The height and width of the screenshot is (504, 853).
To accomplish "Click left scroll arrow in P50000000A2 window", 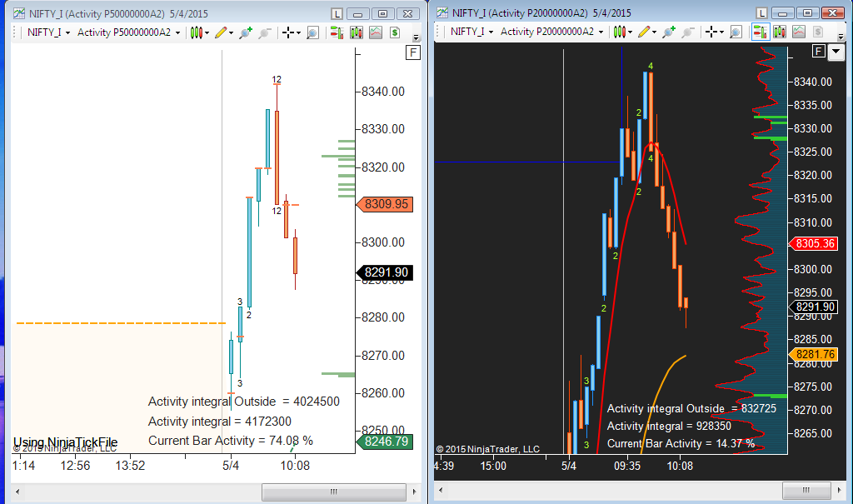I will 17,492.
